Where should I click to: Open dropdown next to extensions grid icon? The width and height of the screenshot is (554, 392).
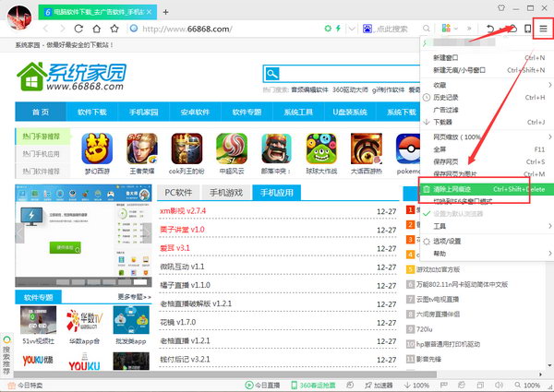tap(456, 29)
